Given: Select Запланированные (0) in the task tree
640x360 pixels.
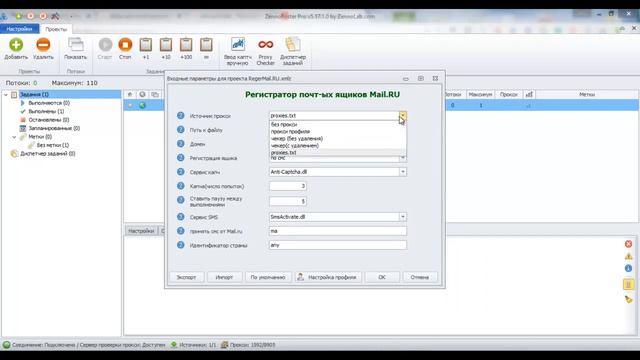Looking at the screenshot, I should click(54, 128).
